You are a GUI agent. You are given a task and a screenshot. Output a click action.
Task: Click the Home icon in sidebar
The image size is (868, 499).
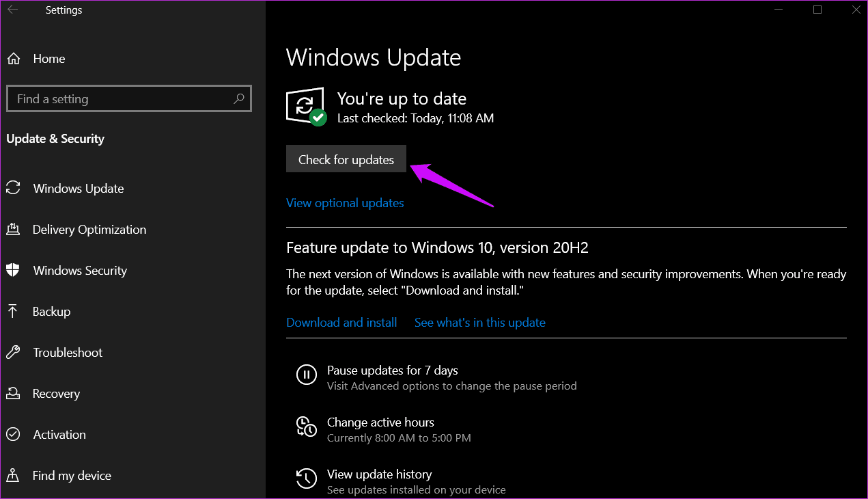click(13, 59)
